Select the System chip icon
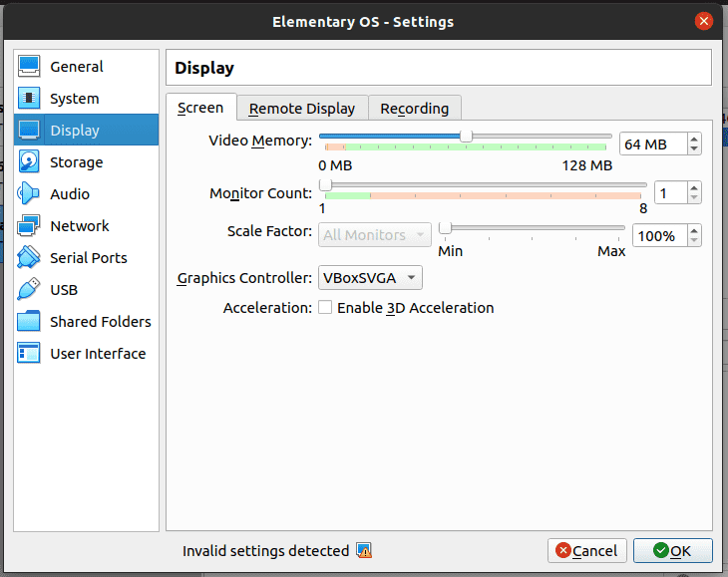 (30, 99)
